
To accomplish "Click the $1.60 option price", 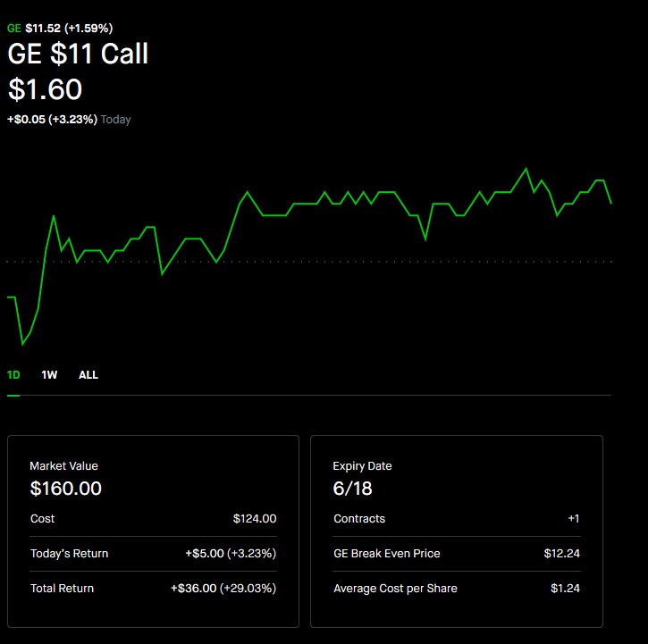I will [x=45, y=89].
